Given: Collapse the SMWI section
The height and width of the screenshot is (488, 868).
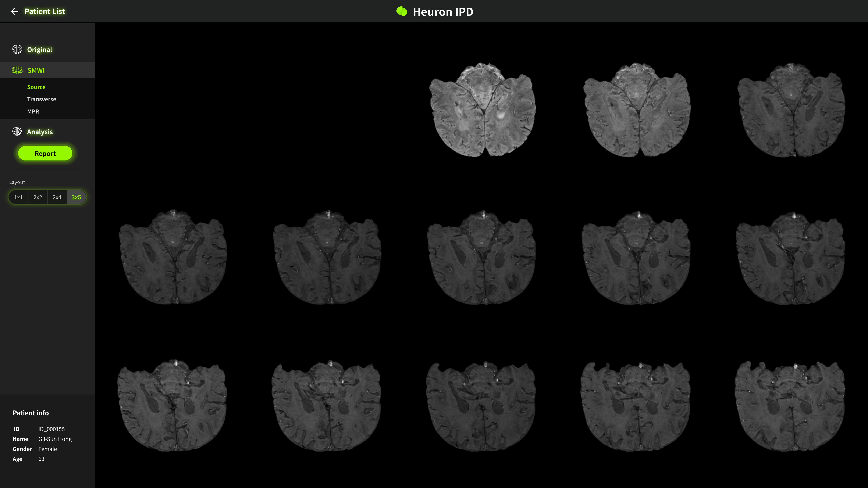Looking at the screenshot, I should pos(36,70).
